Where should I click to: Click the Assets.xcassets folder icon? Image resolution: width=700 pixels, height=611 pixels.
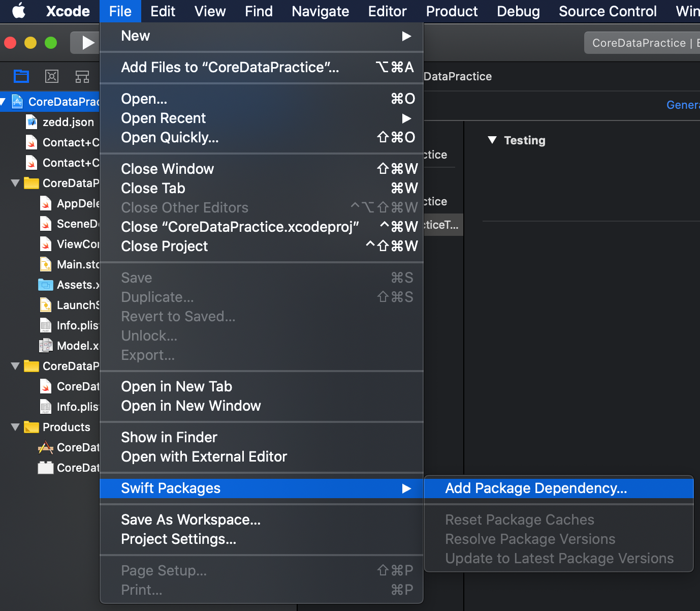coord(46,285)
